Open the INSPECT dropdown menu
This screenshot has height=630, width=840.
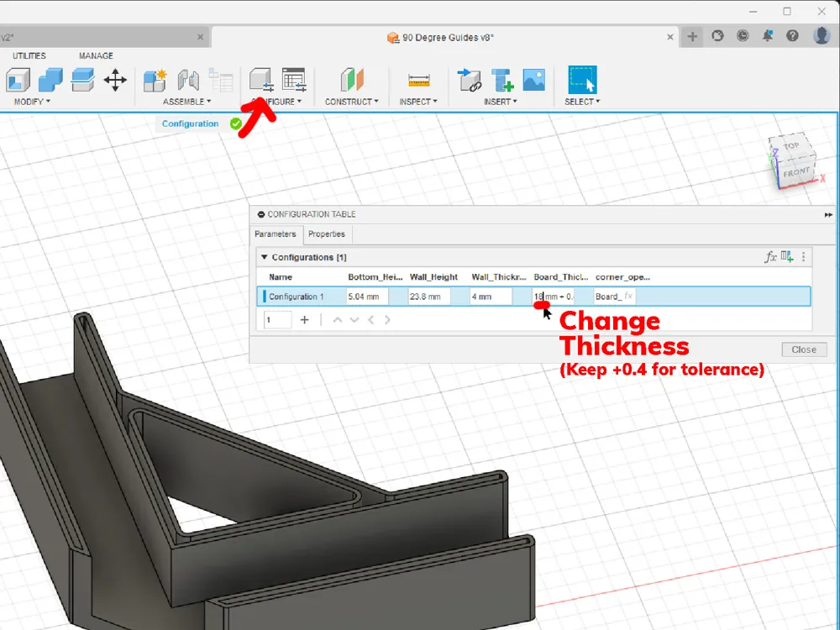[x=417, y=102]
